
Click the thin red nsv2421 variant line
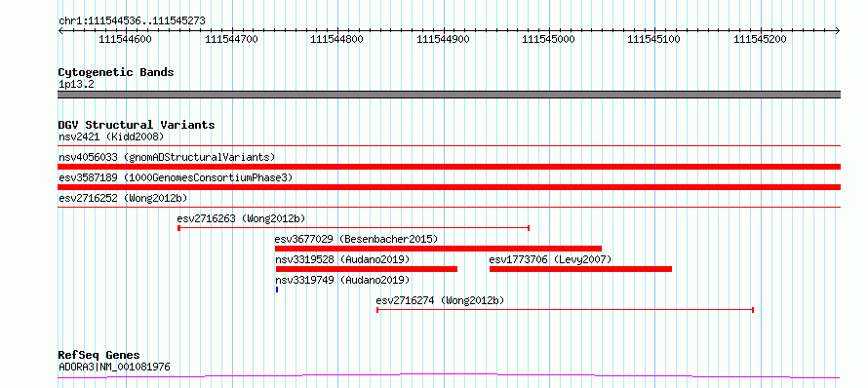(x=449, y=146)
